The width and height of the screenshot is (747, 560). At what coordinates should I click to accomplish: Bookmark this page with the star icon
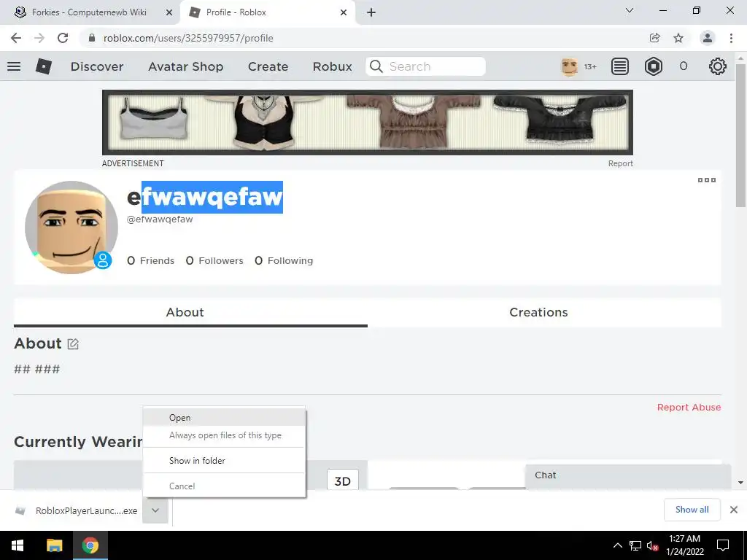click(x=678, y=38)
